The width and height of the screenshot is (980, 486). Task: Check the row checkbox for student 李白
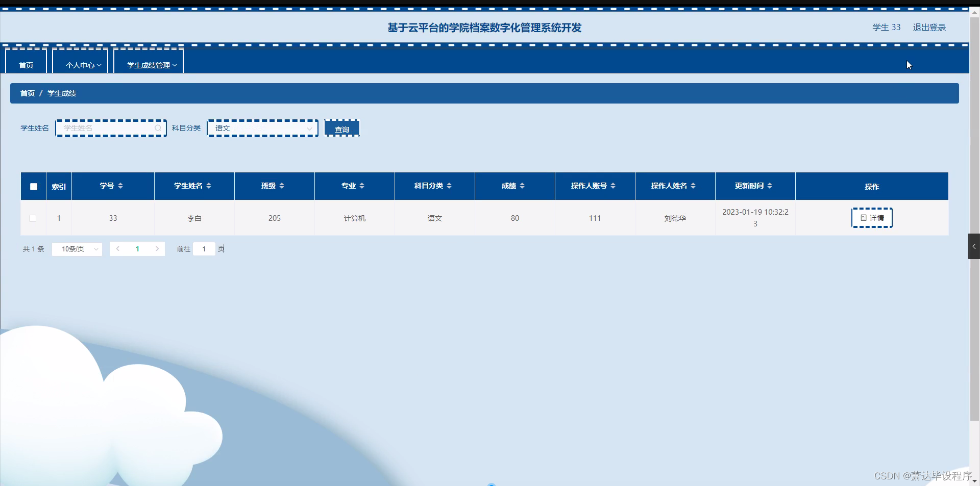tap(33, 218)
